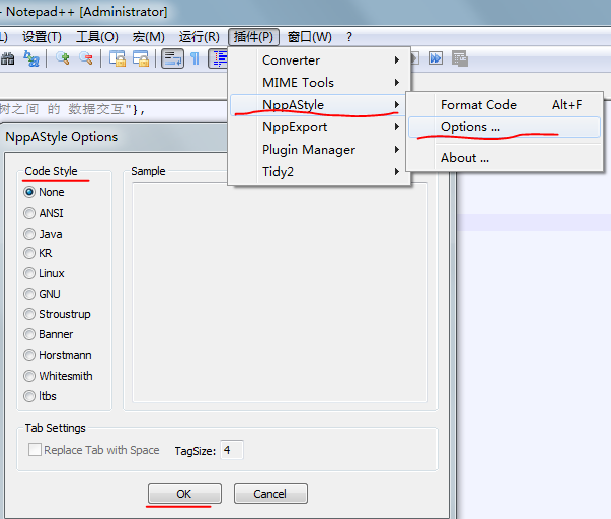Click run macro multiple times icon
This screenshot has width=611, height=519.
(x=436, y=58)
